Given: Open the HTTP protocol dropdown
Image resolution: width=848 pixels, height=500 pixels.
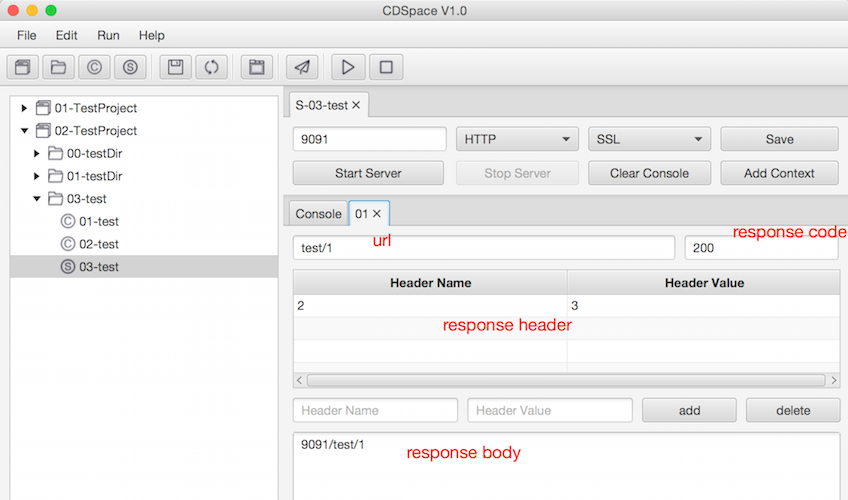Looking at the screenshot, I should click(x=517, y=140).
